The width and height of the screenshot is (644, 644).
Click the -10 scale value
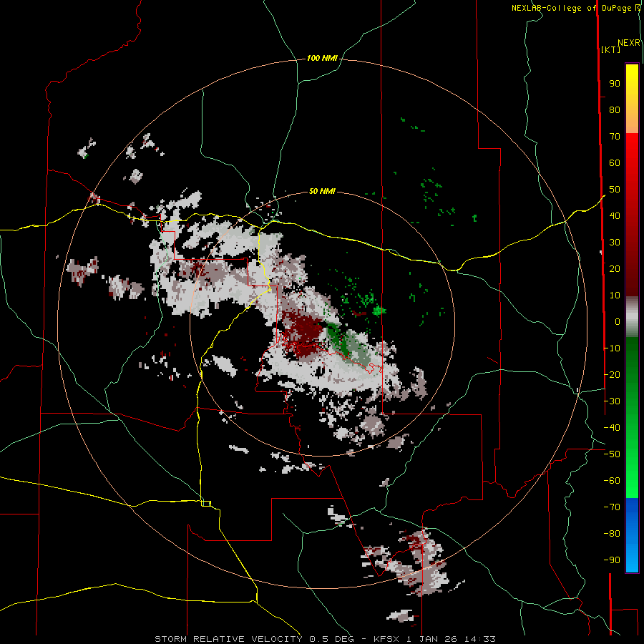coord(612,348)
